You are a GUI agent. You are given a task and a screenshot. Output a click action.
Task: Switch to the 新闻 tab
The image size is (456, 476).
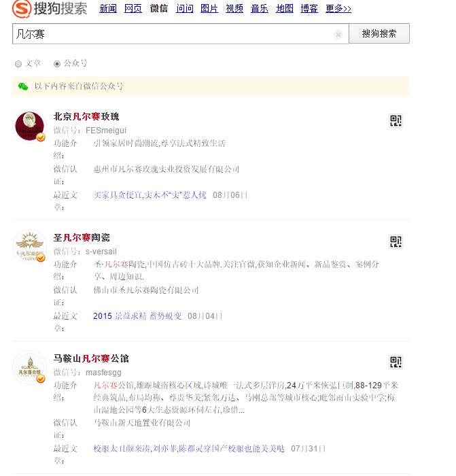(108, 8)
